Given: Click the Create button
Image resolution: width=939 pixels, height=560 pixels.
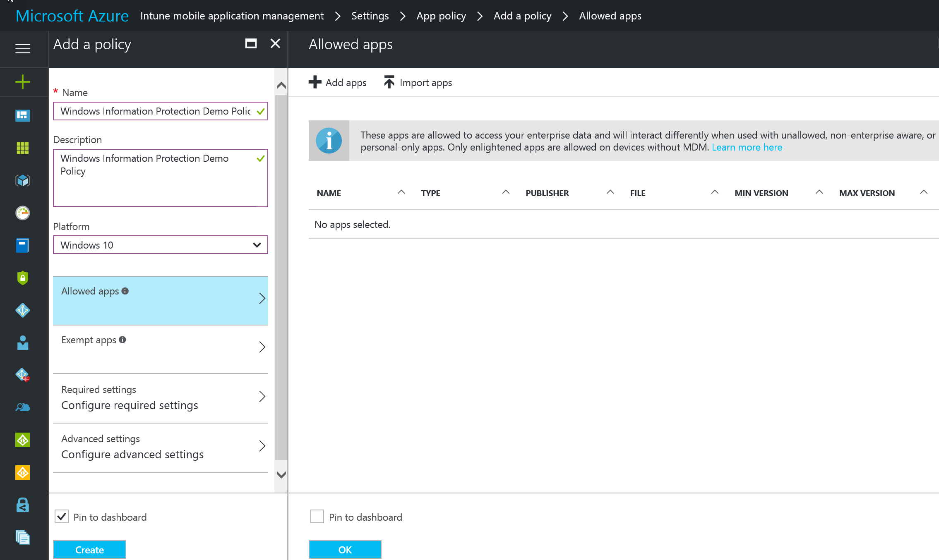Looking at the screenshot, I should 89,550.
